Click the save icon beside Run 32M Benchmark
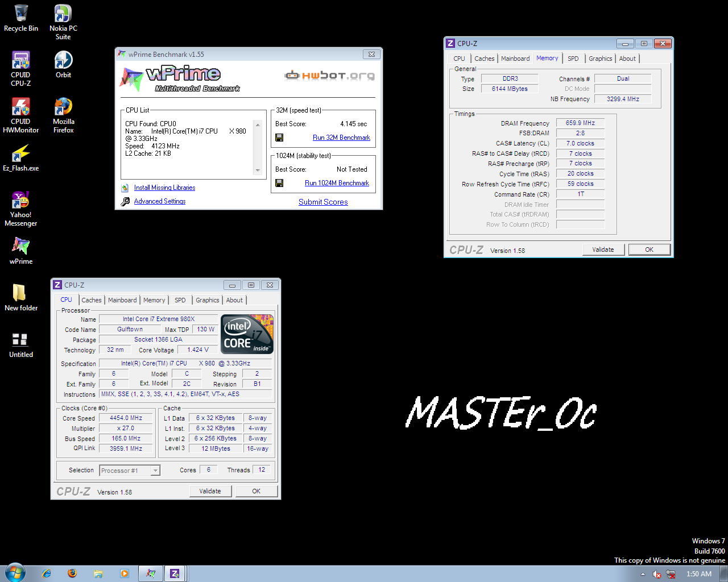Screen dimensions: 728x582 pos(279,138)
